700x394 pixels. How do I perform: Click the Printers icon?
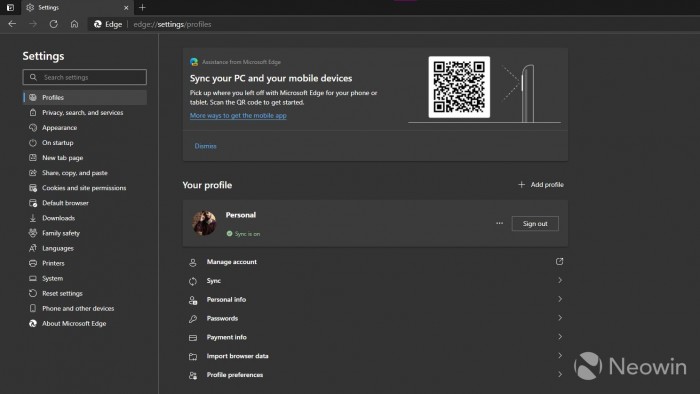(33, 263)
